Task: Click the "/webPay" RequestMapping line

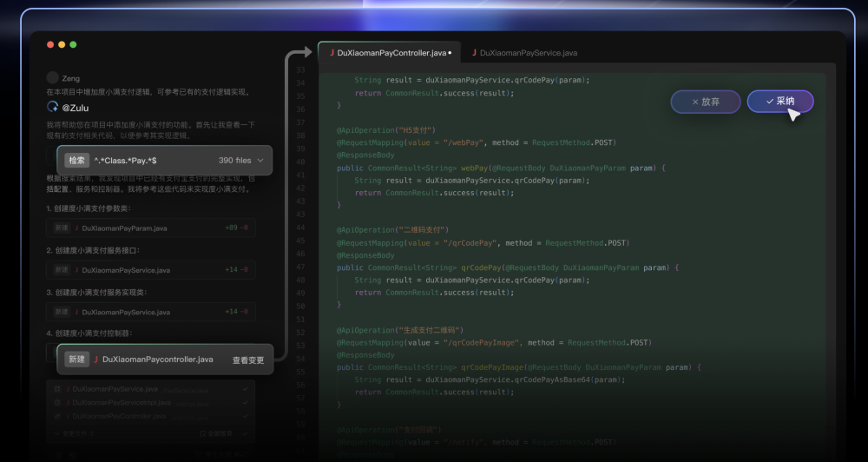Action: [476, 143]
